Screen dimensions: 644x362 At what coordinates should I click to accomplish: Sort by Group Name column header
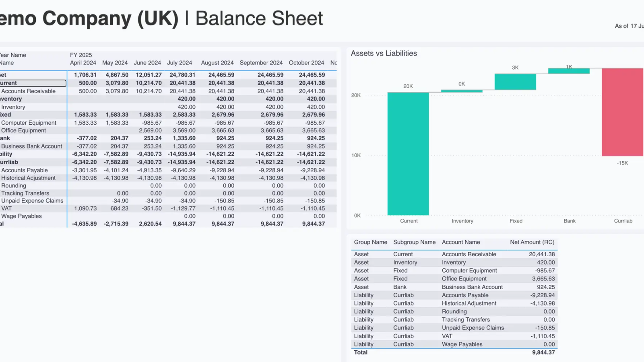370,242
